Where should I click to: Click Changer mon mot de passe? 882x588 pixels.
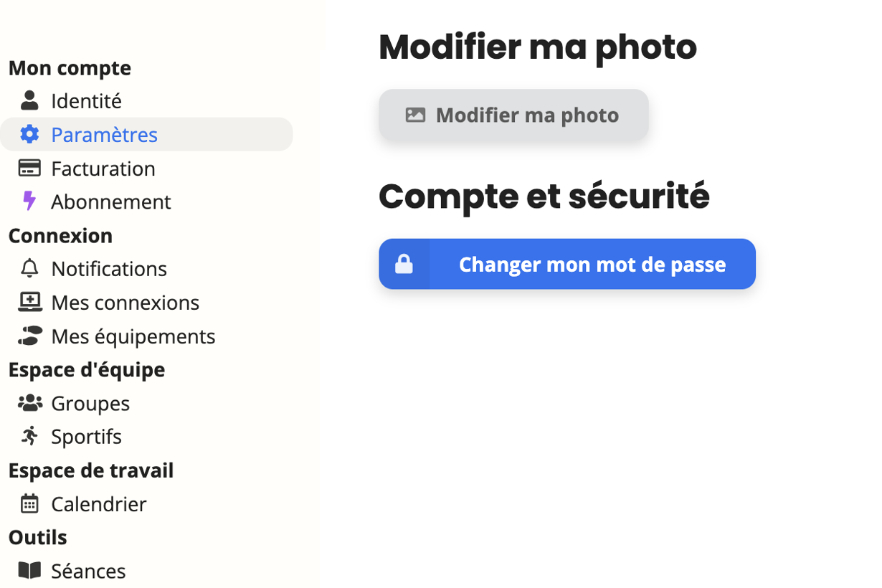pos(592,264)
